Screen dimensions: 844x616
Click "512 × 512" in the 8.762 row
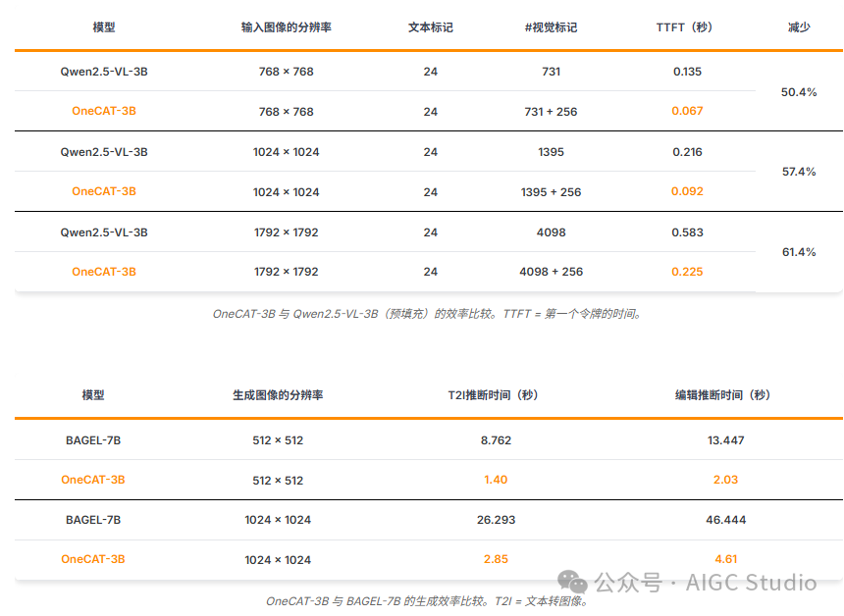point(278,440)
